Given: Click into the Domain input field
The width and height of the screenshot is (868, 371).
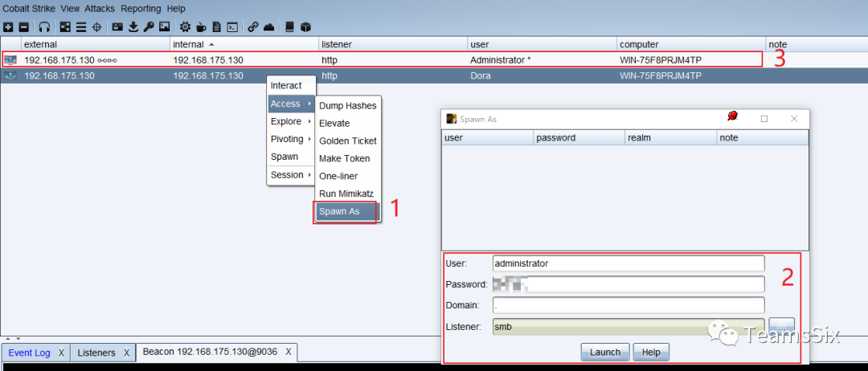Looking at the screenshot, I should click(628, 305).
